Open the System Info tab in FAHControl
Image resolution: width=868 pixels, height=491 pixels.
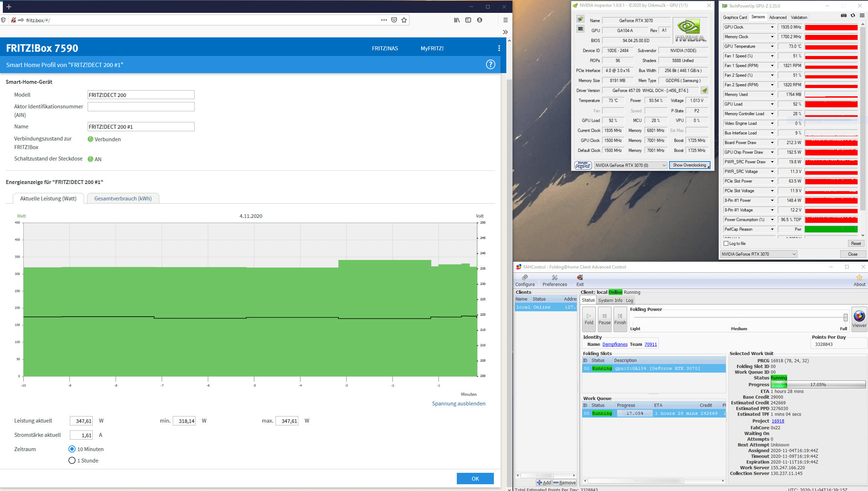pos(610,300)
